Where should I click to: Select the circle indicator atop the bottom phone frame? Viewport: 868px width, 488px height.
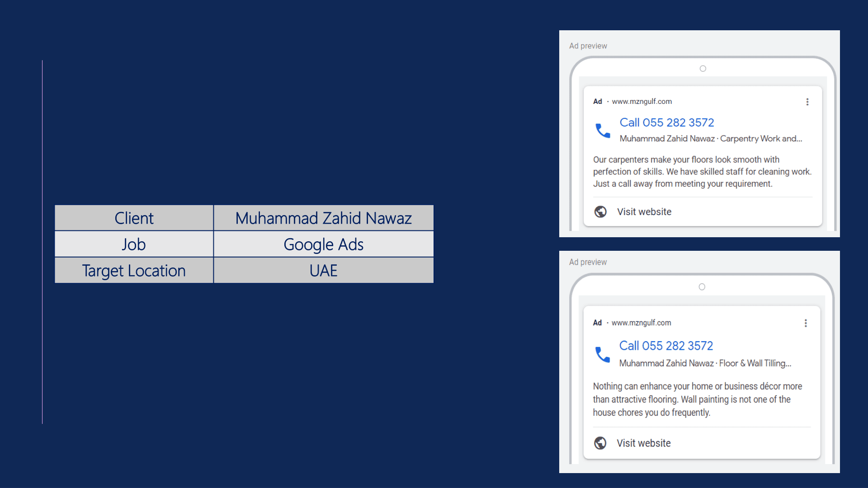point(702,286)
